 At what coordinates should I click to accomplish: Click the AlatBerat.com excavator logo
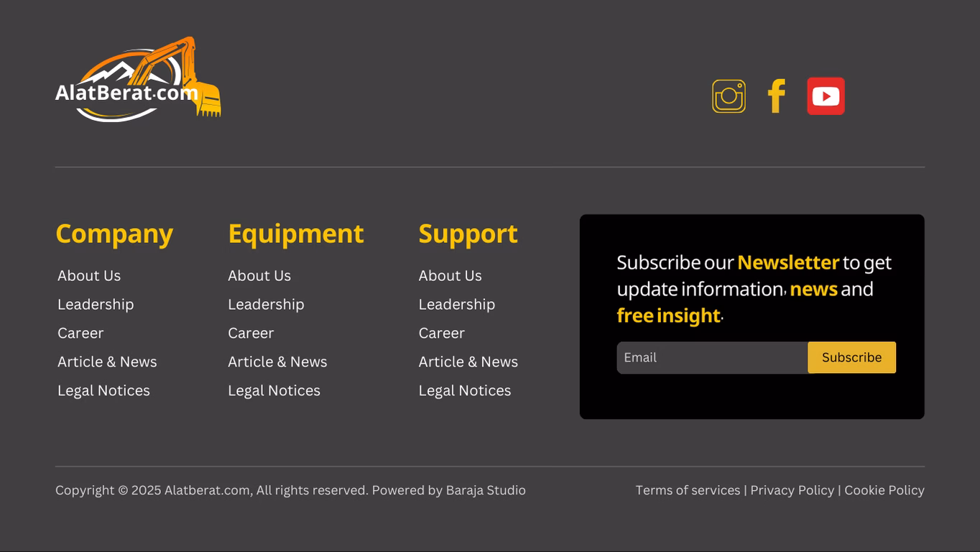tap(138, 80)
